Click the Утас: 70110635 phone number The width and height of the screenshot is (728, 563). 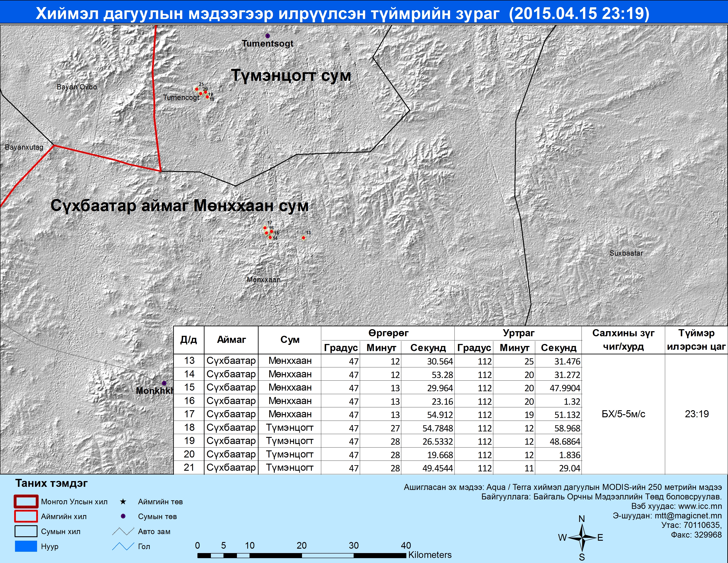tap(692, 525)
